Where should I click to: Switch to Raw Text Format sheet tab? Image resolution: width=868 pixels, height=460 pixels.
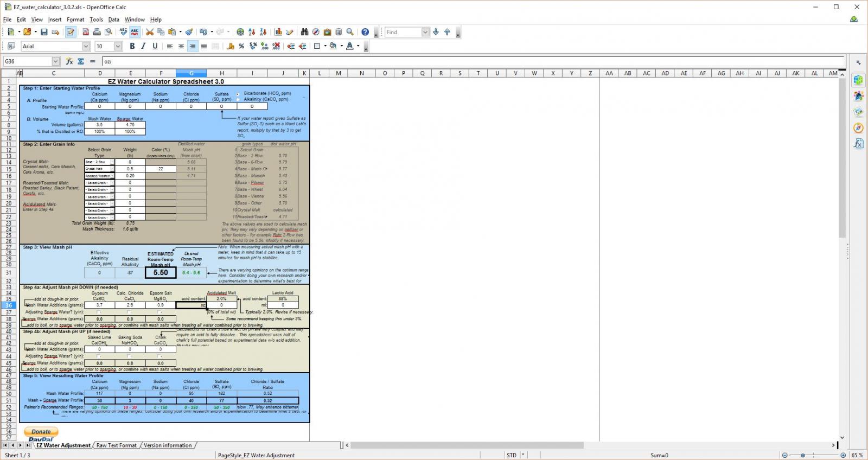[x=116, y=445]
